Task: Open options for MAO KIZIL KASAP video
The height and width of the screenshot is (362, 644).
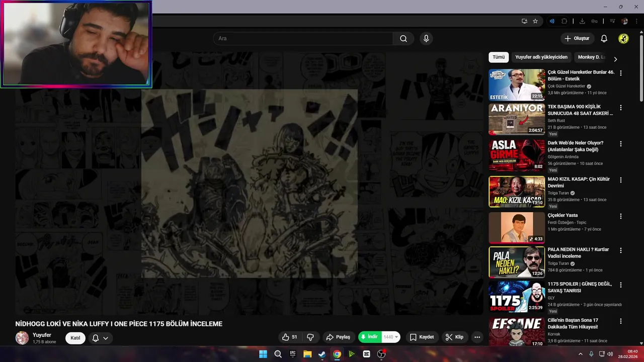Action: coord(620,180)
